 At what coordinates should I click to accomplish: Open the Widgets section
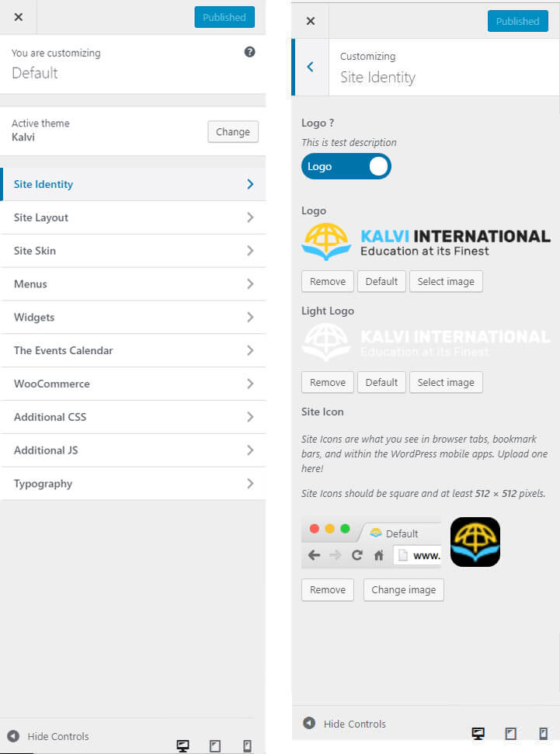133,317
